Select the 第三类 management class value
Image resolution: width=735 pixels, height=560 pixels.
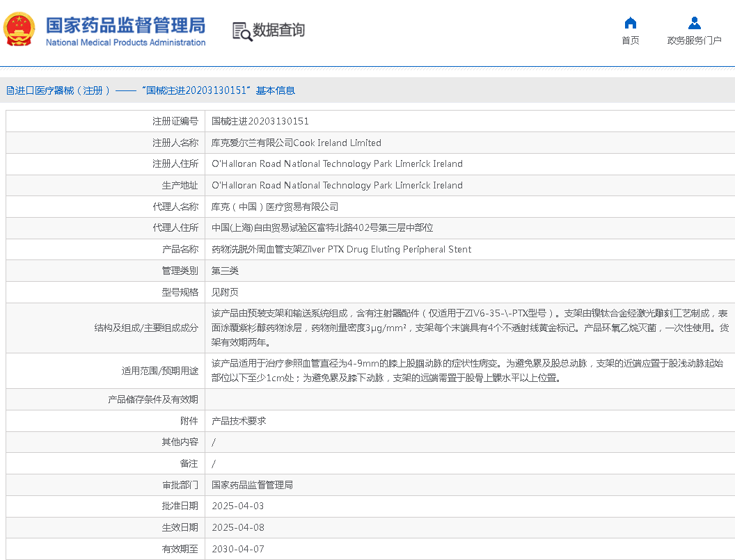225,271
